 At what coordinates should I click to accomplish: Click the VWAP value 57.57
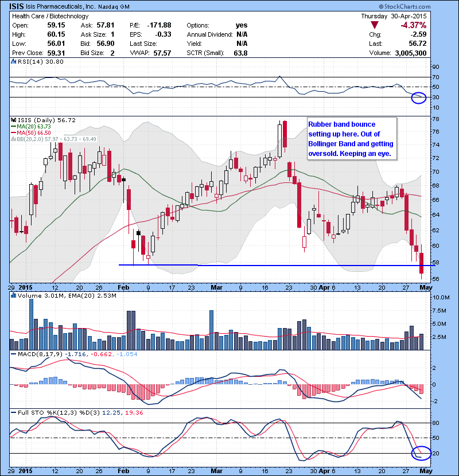tap(162, 53)
